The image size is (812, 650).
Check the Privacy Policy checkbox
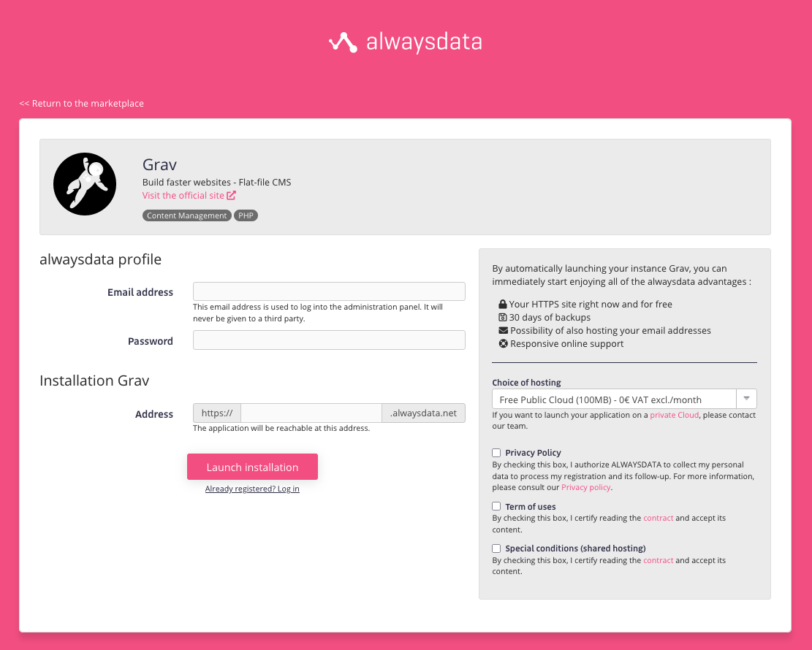(497, 453)
